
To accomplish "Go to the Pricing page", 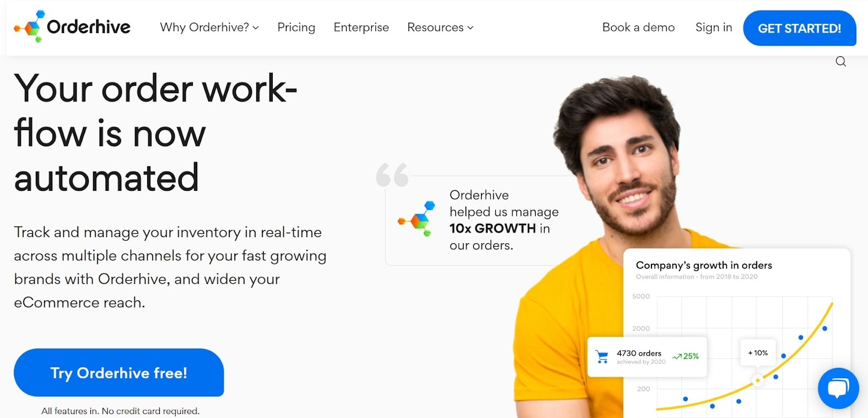I will click(x=296, y=28).
